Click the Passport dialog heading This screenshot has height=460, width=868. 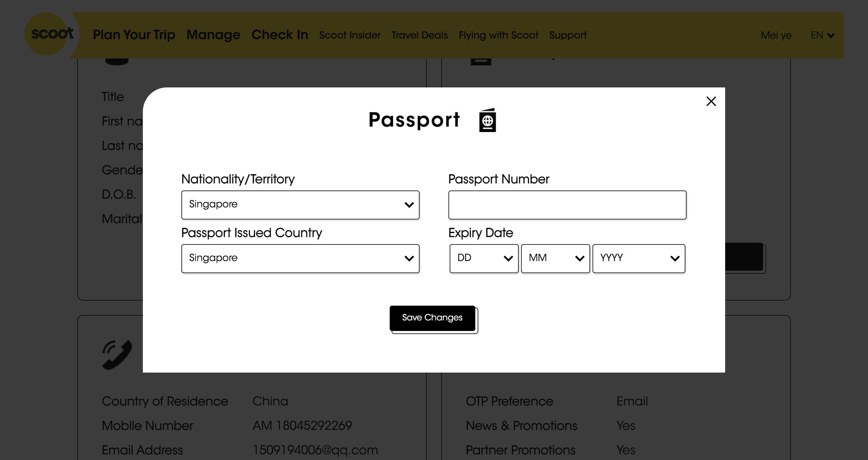pyautogui.click(x=414, y=120)
